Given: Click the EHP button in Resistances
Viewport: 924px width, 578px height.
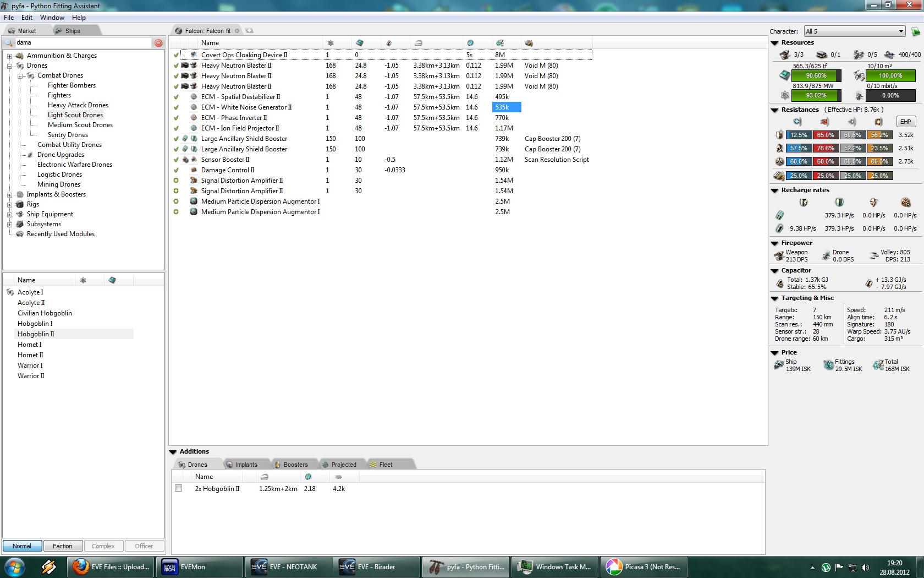Looking at the screenshot, I should coord(905,122).
